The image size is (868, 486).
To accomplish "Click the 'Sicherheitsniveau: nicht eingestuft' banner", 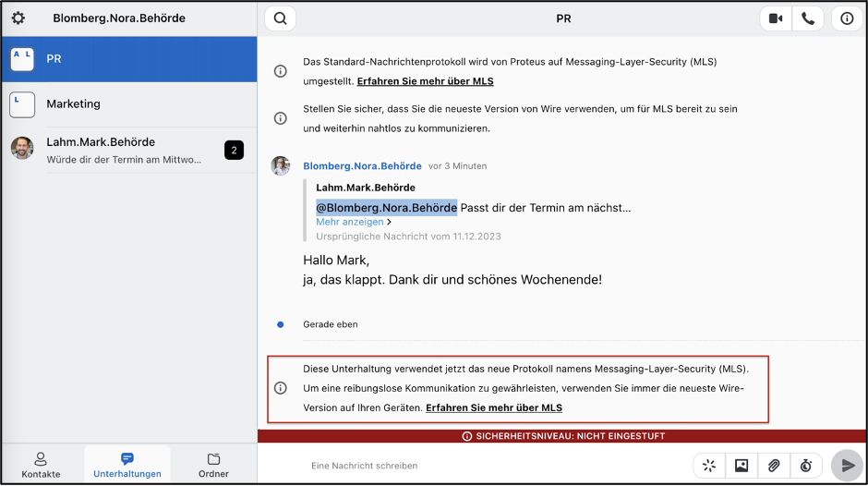I will [562, 436].
